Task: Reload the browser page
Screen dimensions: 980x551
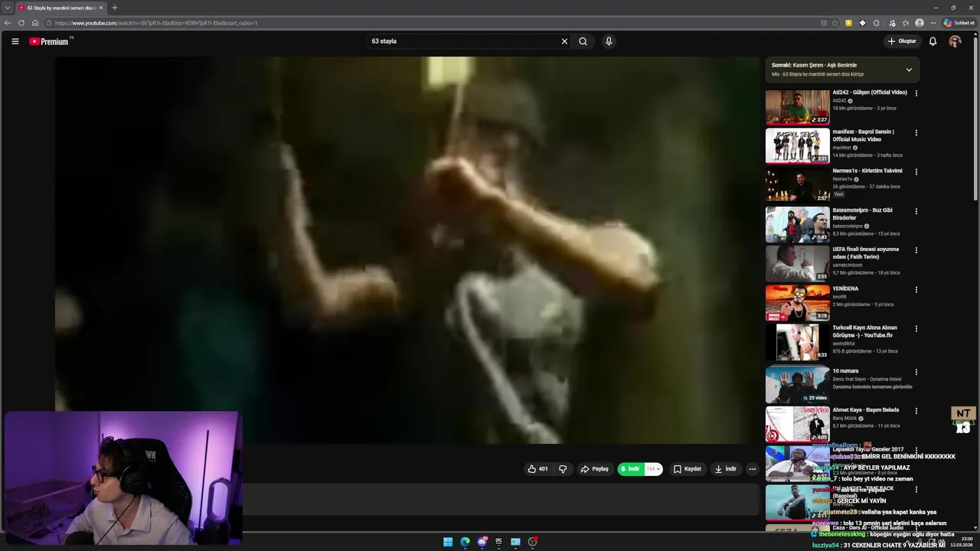Action: coord(21,23)
